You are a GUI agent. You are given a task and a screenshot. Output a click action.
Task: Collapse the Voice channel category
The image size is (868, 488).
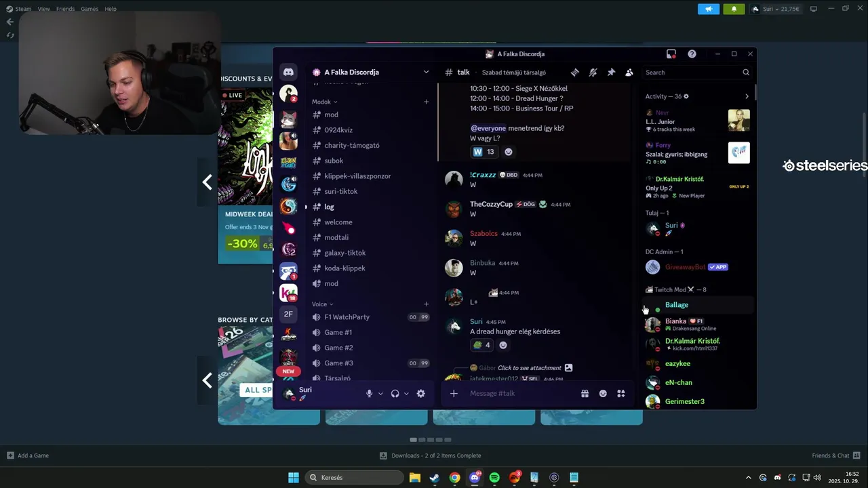(x=322, y=304)
